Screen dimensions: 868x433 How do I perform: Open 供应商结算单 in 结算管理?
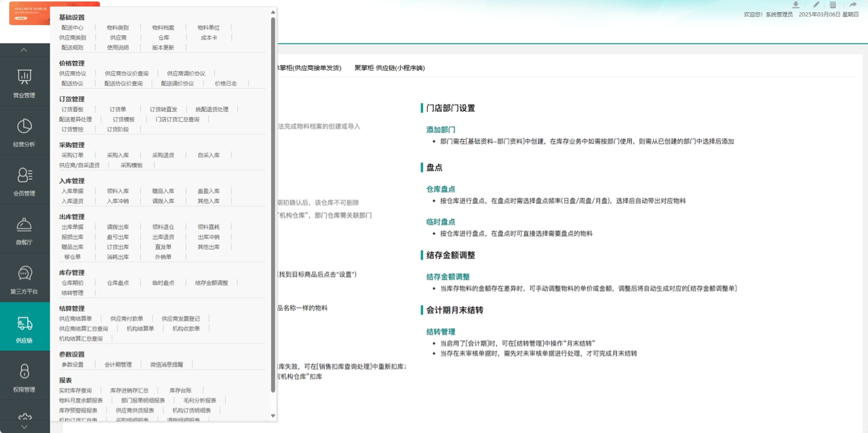point(75,319)
